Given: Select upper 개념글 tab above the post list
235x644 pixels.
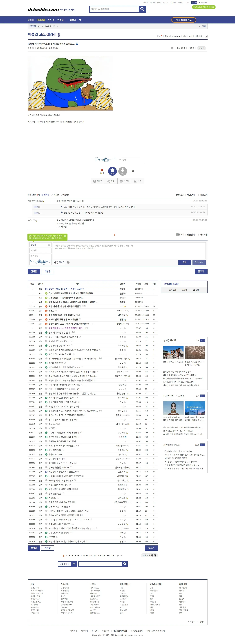Looking at the screenshot, I should pos(47,272).
